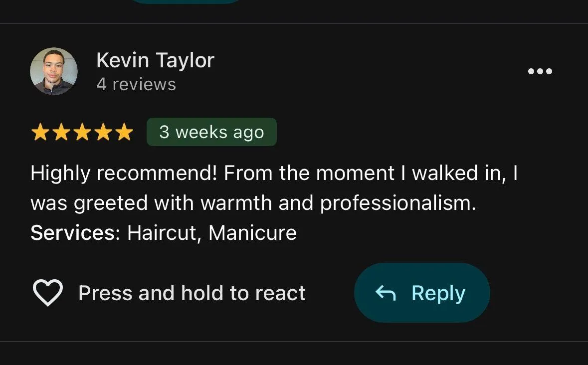Click Press and hold to react label

click(192, 293)
